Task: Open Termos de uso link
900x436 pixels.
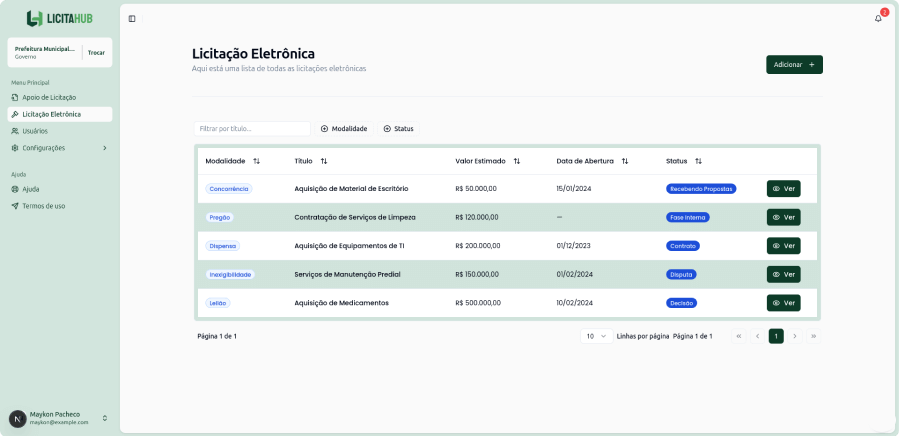Action: [60, 205]
